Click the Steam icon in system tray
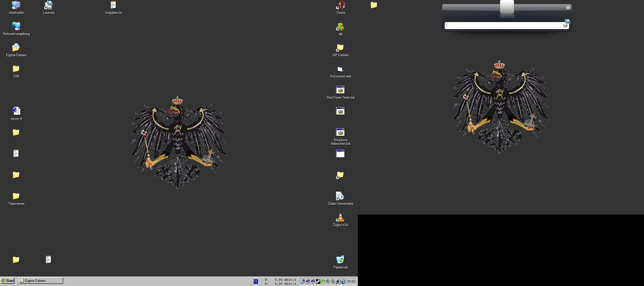This screenshot has width=644, height=286. tap(318, 282)
